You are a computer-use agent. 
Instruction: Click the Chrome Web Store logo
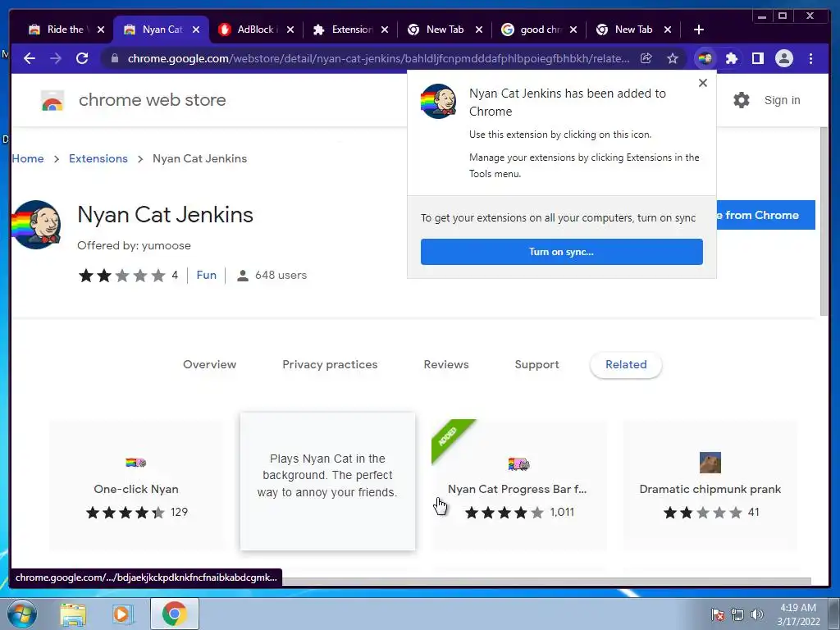pos(52,100)
